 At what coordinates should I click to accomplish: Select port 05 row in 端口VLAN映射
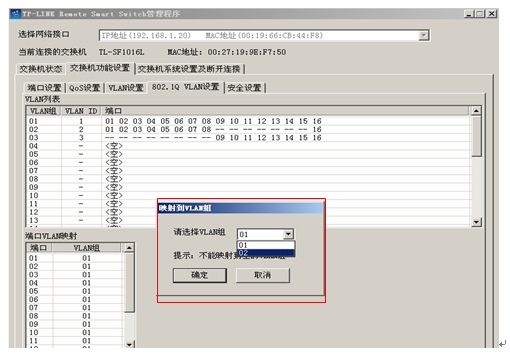75,291
